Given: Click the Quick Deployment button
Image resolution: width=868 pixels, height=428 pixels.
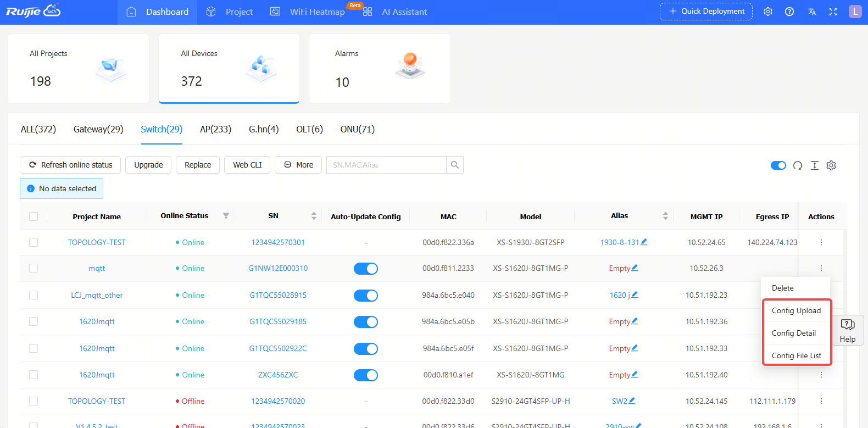Looking at the screenshot, I should (706, 12).
